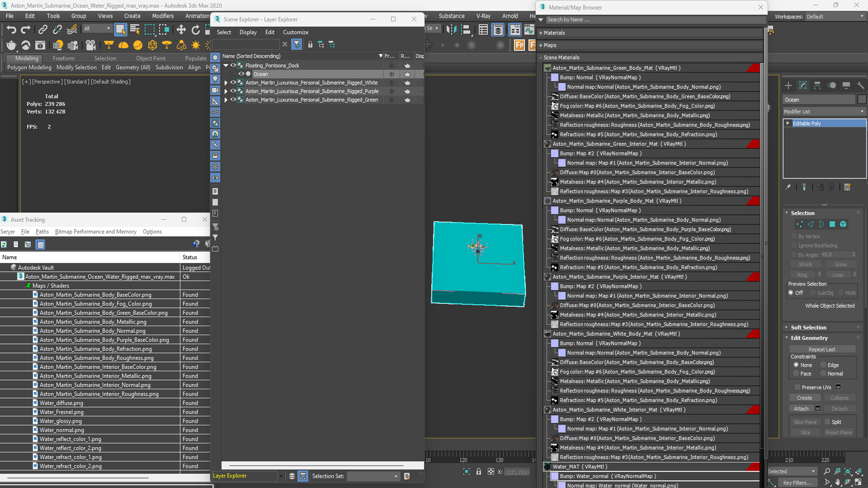Screen dimensions: 868x488
Task: Expand the Rigged_Purple submarine layer
Action: point(226,91)
